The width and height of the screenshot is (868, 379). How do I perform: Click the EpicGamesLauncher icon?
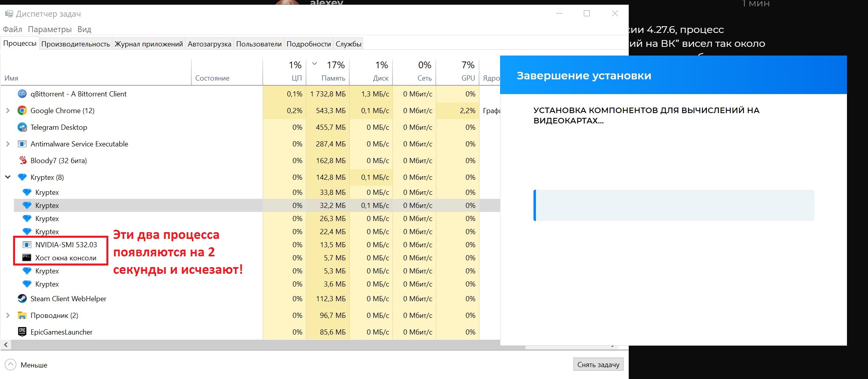pyautogui.click(x=22, y=332)
